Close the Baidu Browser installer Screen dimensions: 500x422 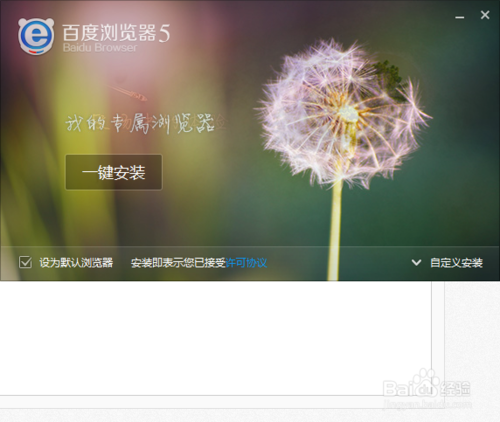(485, 15)
